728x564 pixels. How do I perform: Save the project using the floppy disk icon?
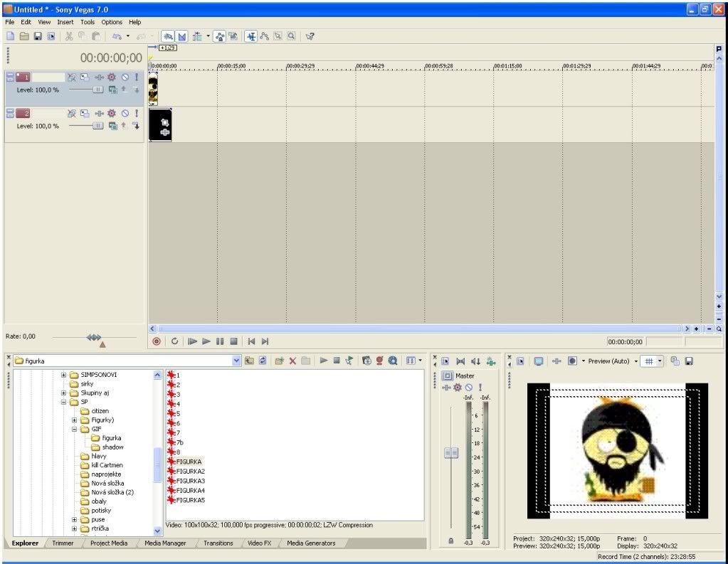[38, 36]
